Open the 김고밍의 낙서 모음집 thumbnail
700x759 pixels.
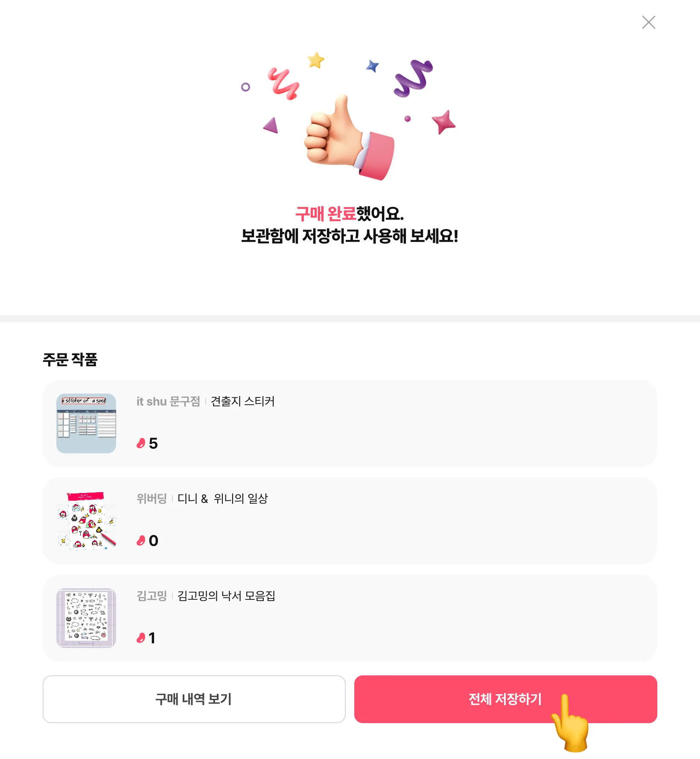pyautogui.click(x=86, y=618)
